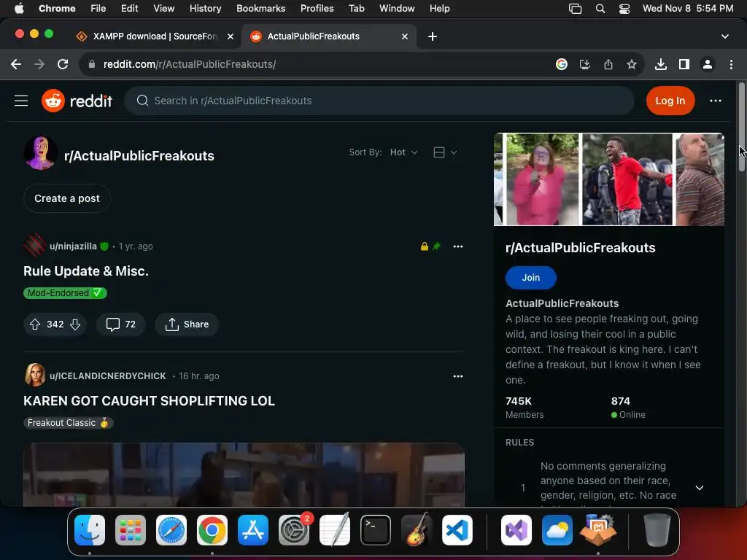Open the Chrome menu in menu bar
Screen dimensions: 747x560
pyautogui.click(x=57, y=8)
